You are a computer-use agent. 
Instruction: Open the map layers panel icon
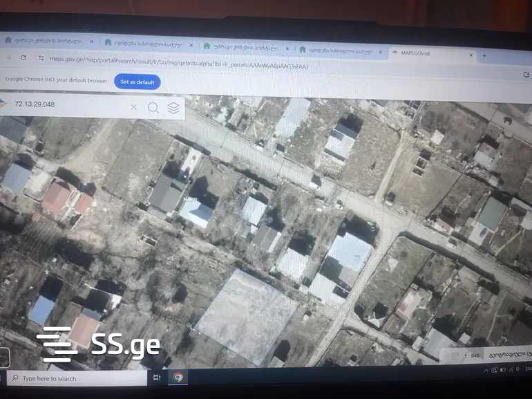pos(173,108)
